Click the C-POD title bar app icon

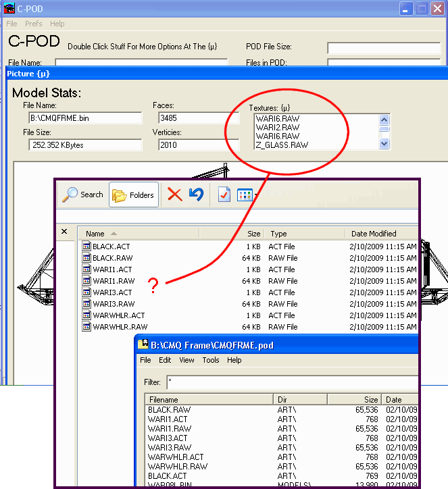click(x=9, y=9)
